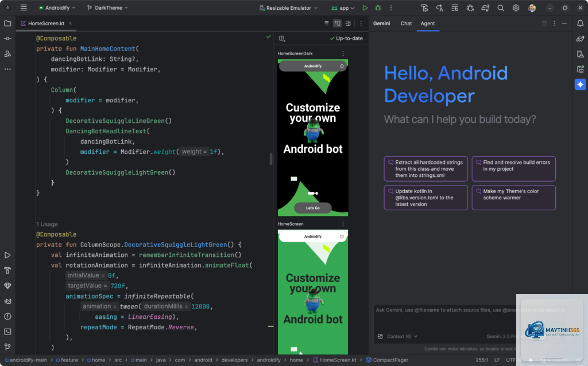The height and width of the screenshot is (366, 588).
Task: Click the 255:1 caret position indicator
Action: [x=482, y=360]
